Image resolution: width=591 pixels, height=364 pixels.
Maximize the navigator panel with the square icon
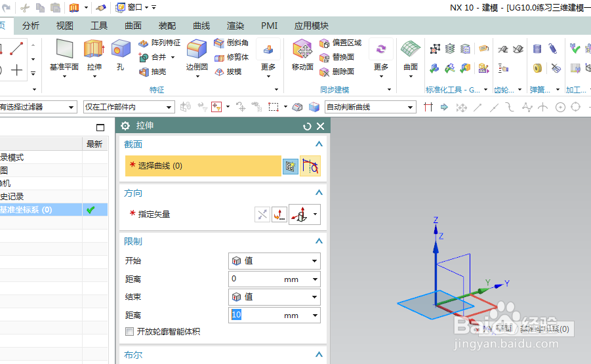100,127
